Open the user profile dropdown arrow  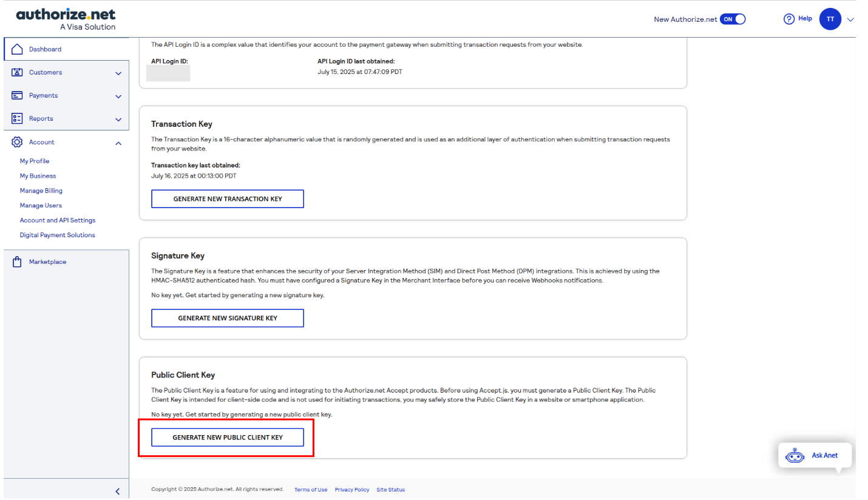coord(850,19)
